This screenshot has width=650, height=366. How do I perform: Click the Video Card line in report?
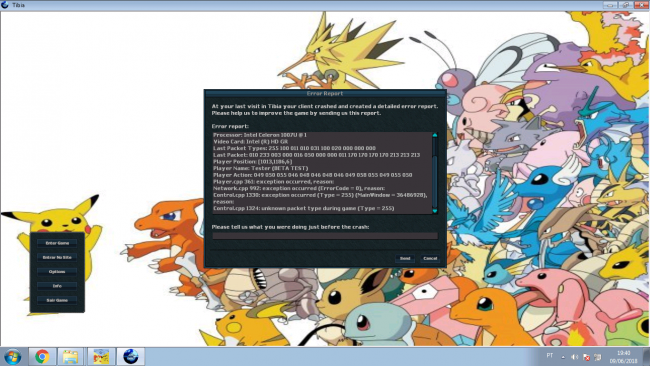[x=250, y=142]
